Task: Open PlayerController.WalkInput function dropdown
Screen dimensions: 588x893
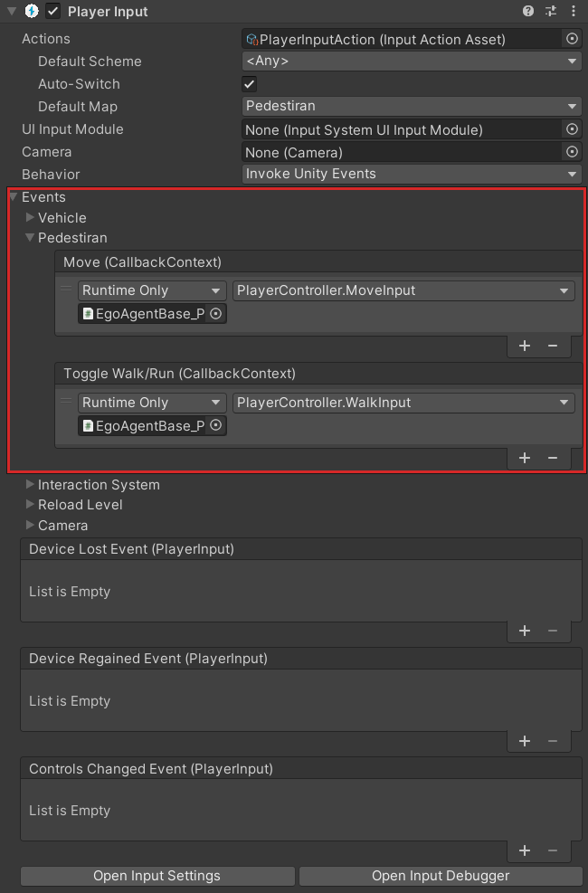Action: point(403,403)
